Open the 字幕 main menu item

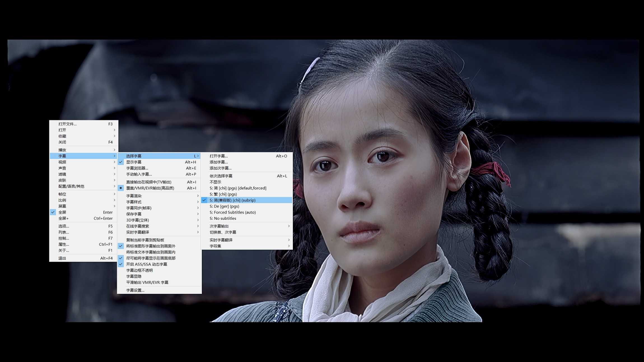point(84,156)
